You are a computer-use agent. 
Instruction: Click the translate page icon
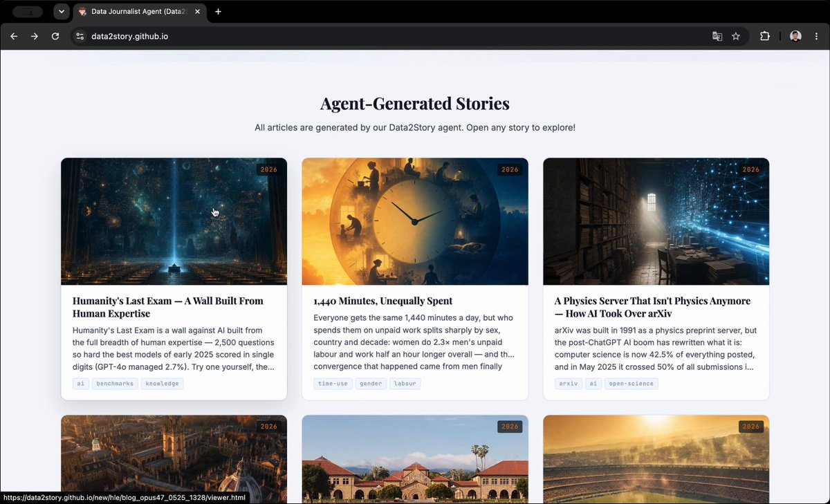point(717,36)
